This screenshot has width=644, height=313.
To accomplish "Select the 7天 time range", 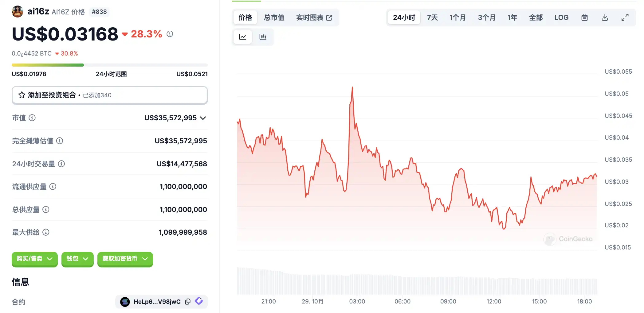I will coord(432,17).
